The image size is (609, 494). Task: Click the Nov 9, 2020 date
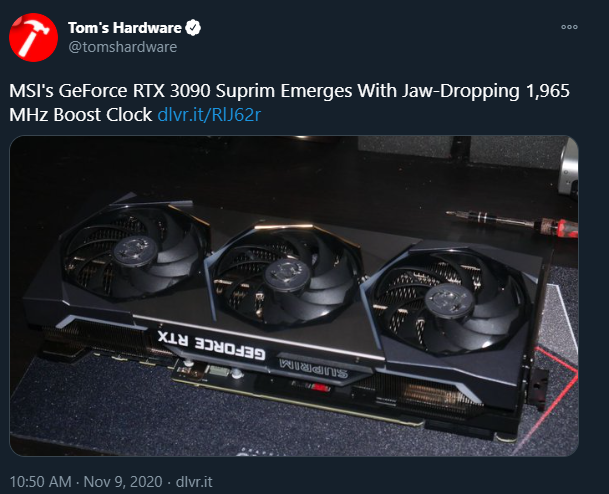123,482
